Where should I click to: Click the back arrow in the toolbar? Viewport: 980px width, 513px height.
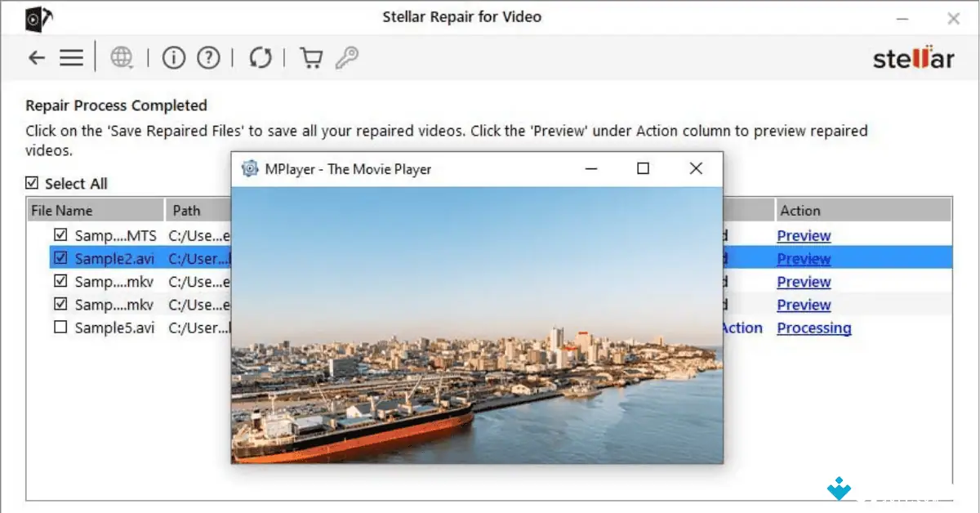click(x=36, y=57)
